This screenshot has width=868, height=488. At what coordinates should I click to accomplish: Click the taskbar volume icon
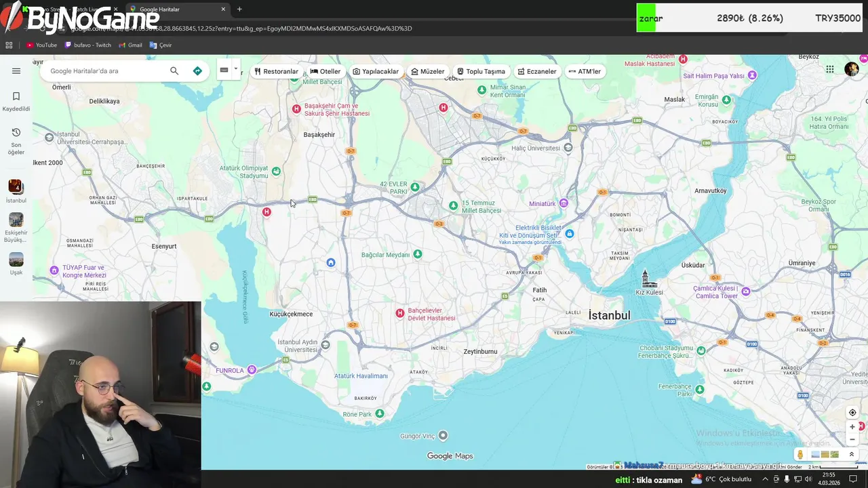808,479
